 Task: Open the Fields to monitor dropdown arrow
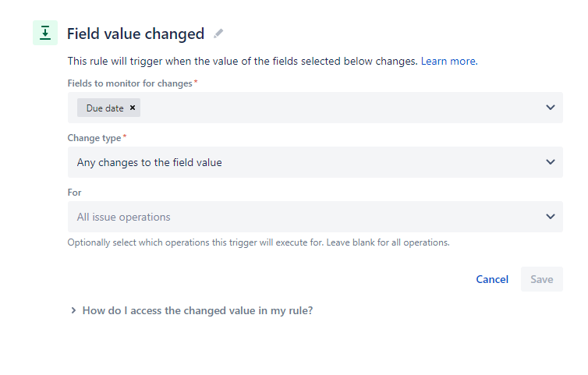click(550, 108)
